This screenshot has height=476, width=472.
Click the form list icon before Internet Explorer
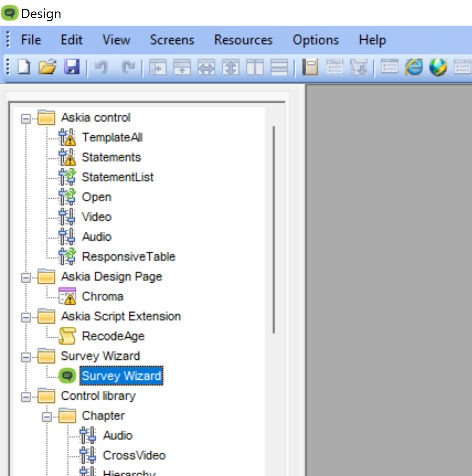pos(389,67)
